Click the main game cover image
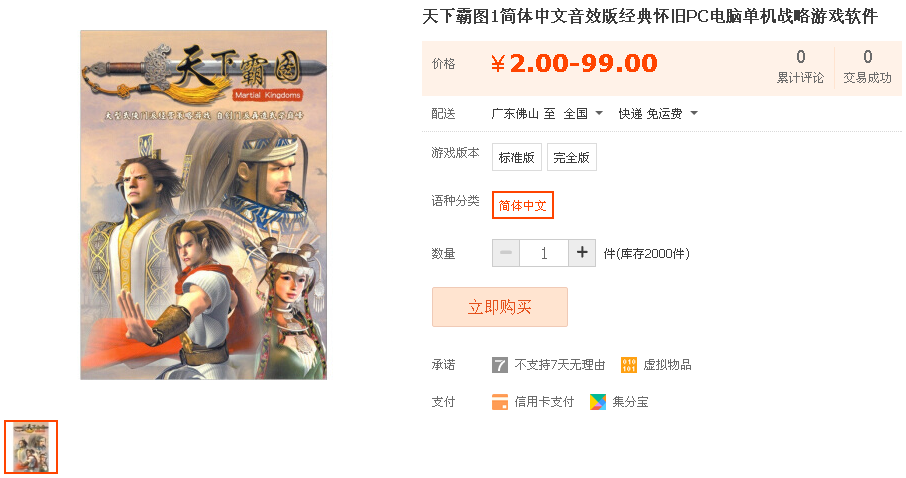906x478 pixels. click(x=203, y=205)
